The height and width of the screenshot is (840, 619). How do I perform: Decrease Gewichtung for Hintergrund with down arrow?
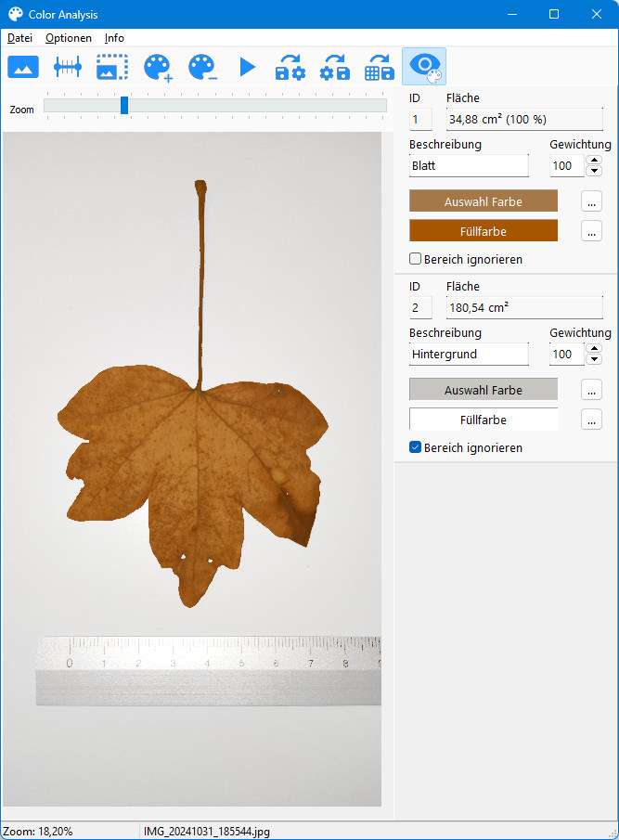(x=594, y=359)
